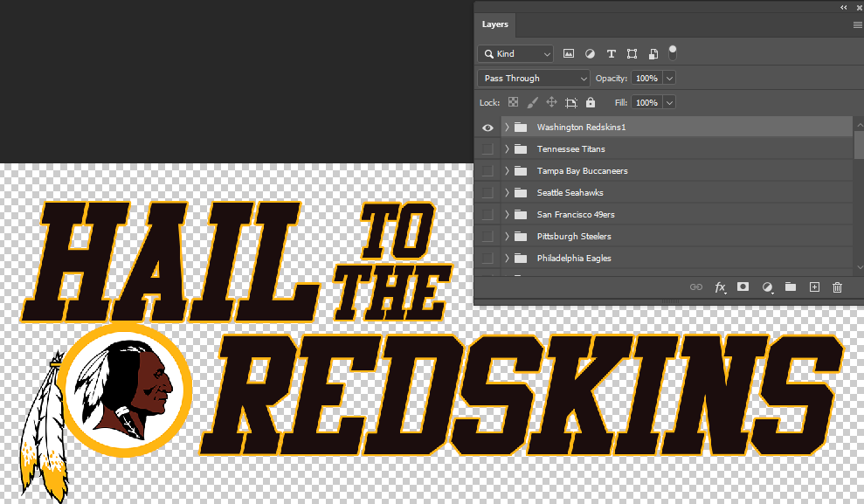Collapse panel using double-arrow icon

[x=844, y=7]
